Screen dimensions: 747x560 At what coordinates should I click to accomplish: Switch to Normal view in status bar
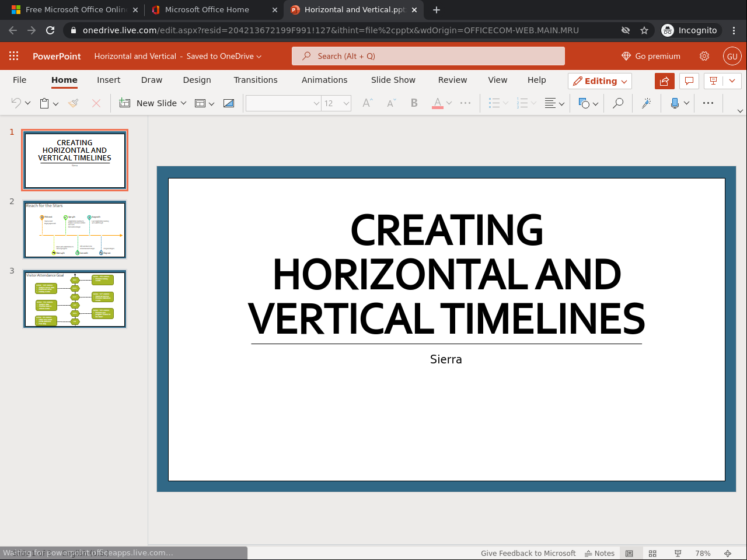(x=629, y=553)
